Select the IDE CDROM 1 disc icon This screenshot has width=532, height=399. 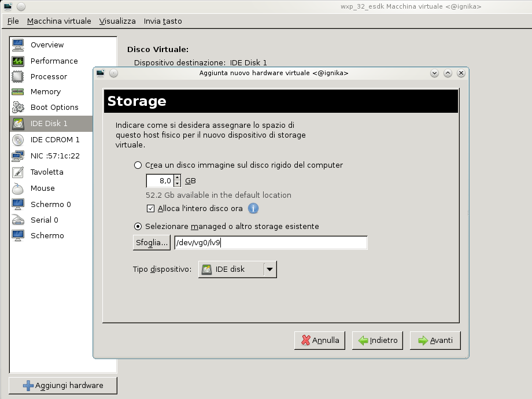coord(18,140)
